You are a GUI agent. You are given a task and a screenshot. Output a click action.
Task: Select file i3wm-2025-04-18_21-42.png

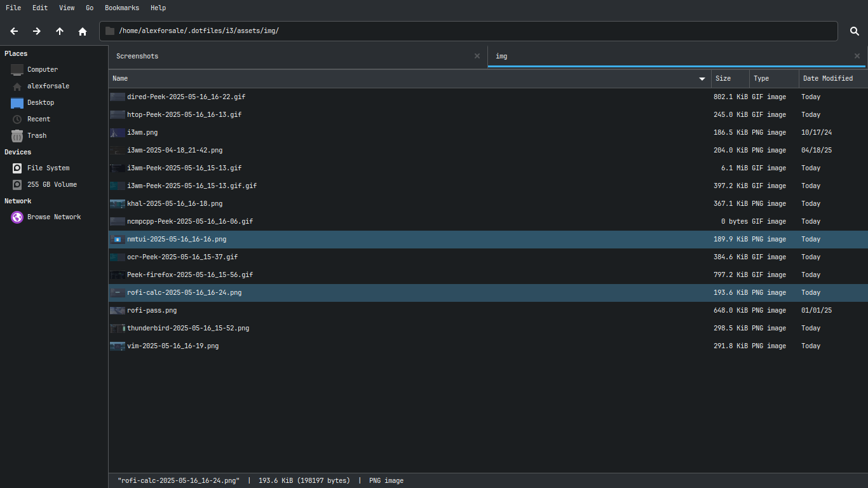pos(488,150)
